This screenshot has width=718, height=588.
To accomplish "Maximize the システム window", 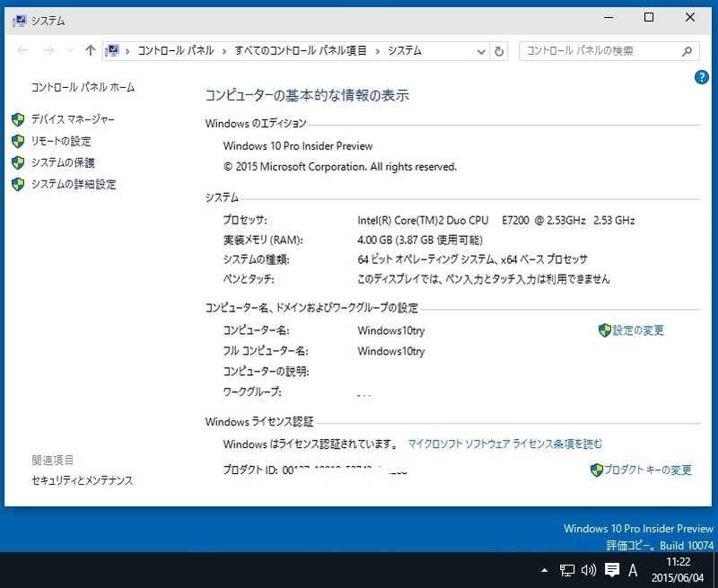I will pos(649,18).
